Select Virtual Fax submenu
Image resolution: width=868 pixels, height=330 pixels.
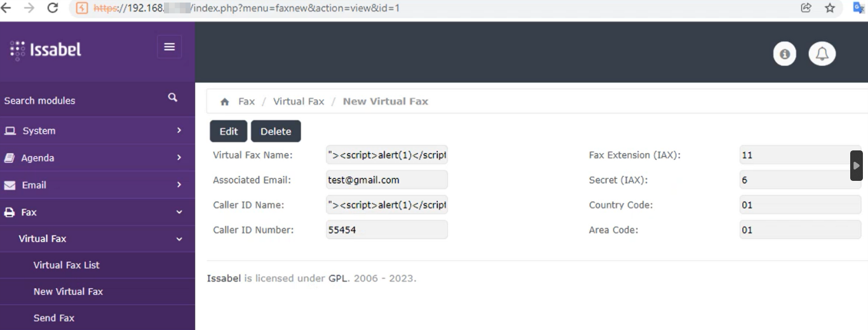[x=97, y=239]
